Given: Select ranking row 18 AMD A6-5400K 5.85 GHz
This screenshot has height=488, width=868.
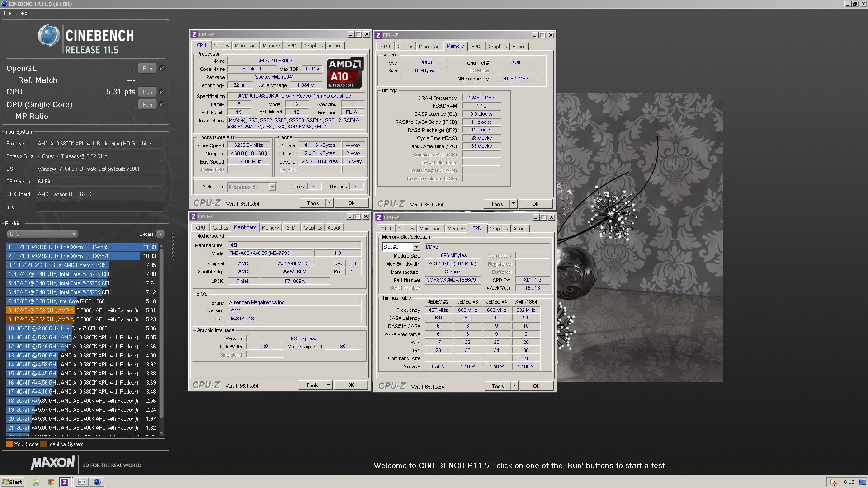Looking at the screenshot, I should pos(82,401).
